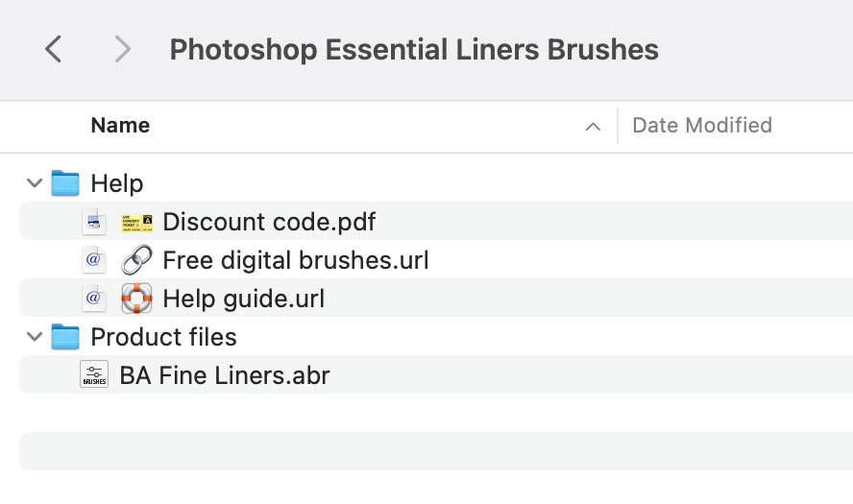Select the Help guide.url file name

point(244,299)
